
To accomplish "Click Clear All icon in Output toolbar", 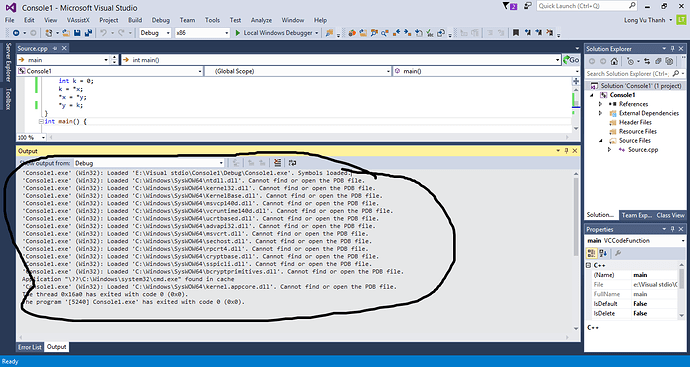I will pyautogui.click(x=277, y=163).
